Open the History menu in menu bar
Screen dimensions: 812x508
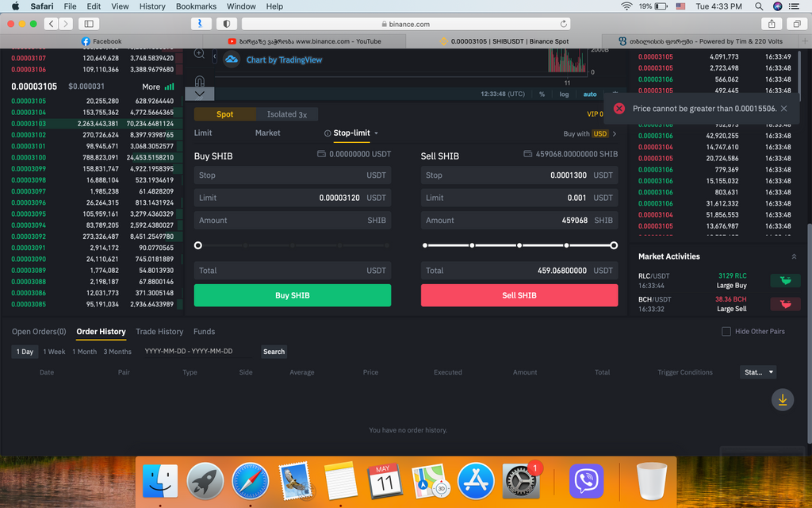click(x=152, y=6)
